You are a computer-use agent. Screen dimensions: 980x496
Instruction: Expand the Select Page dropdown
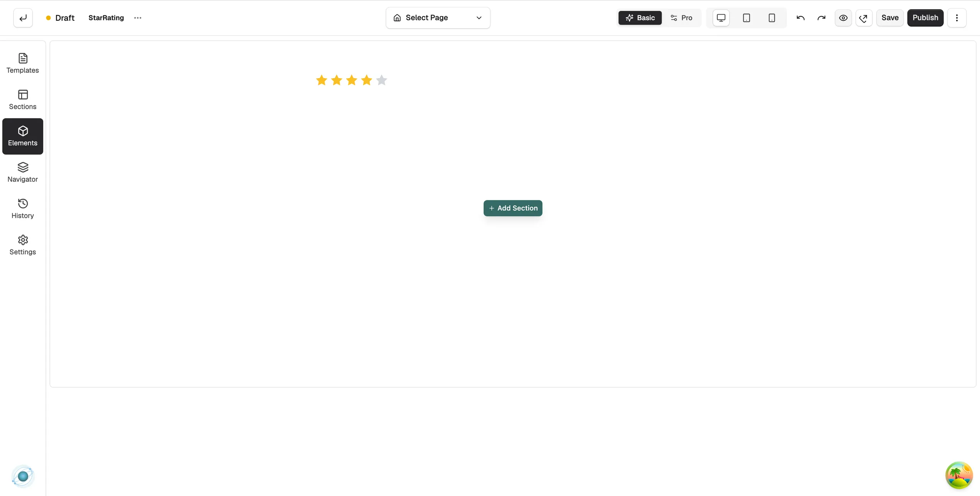coord(438,18)
